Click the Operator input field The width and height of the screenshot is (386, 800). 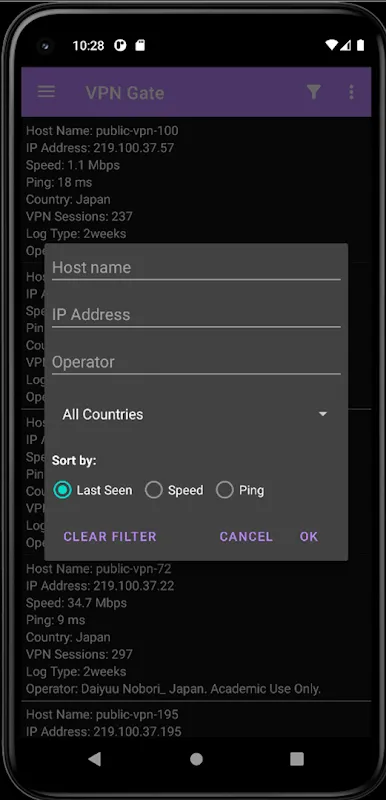[196, 362]
